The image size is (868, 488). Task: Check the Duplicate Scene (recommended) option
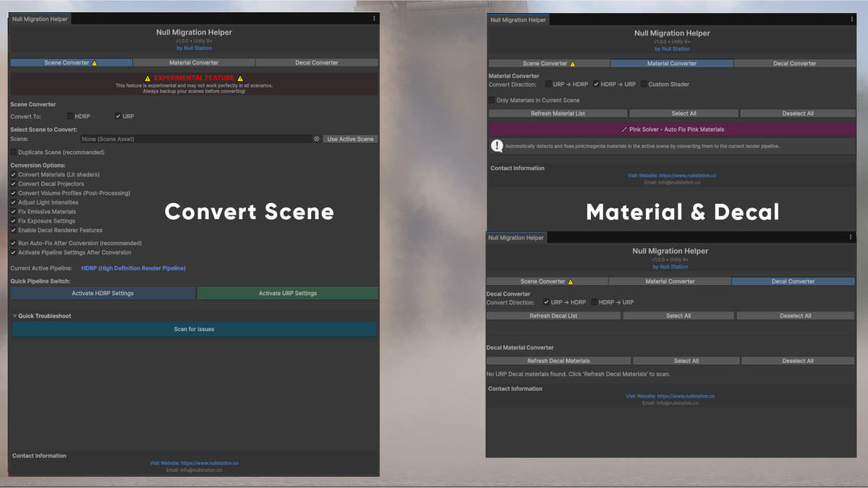[x=14, y=153]
